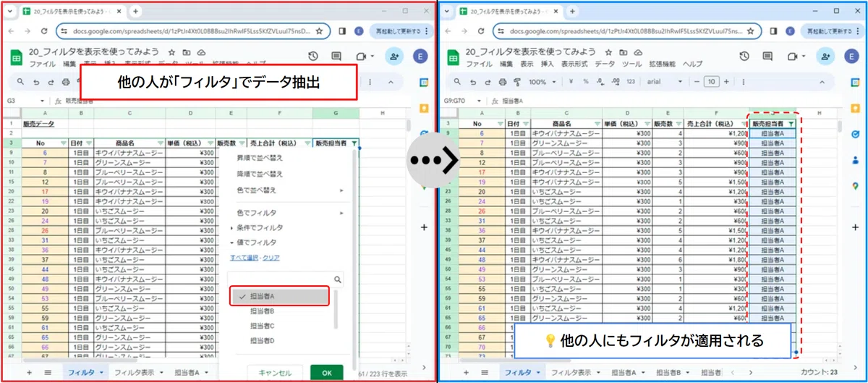Screen dimensions: 868x383
Task: Open the arial font dropdown
Action: point(663,82)
